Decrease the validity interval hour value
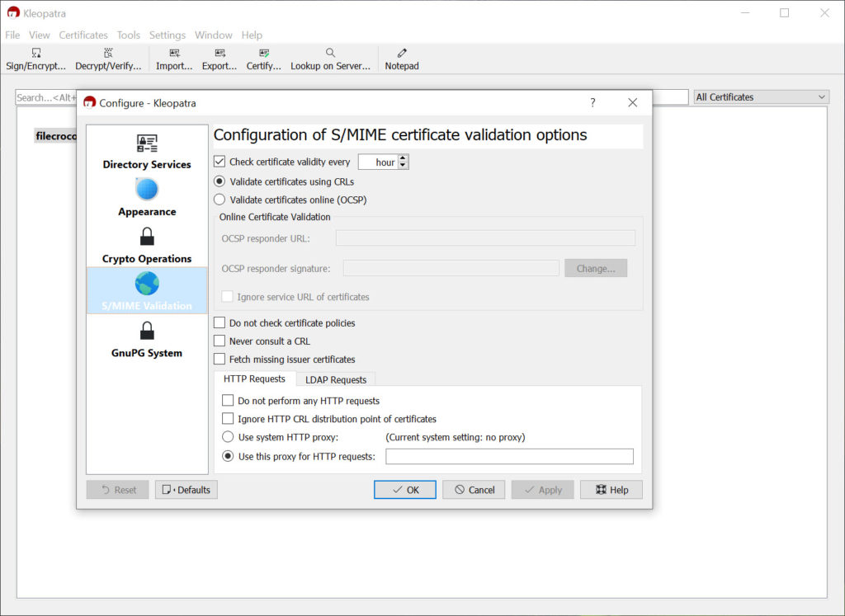 (403, 165)
